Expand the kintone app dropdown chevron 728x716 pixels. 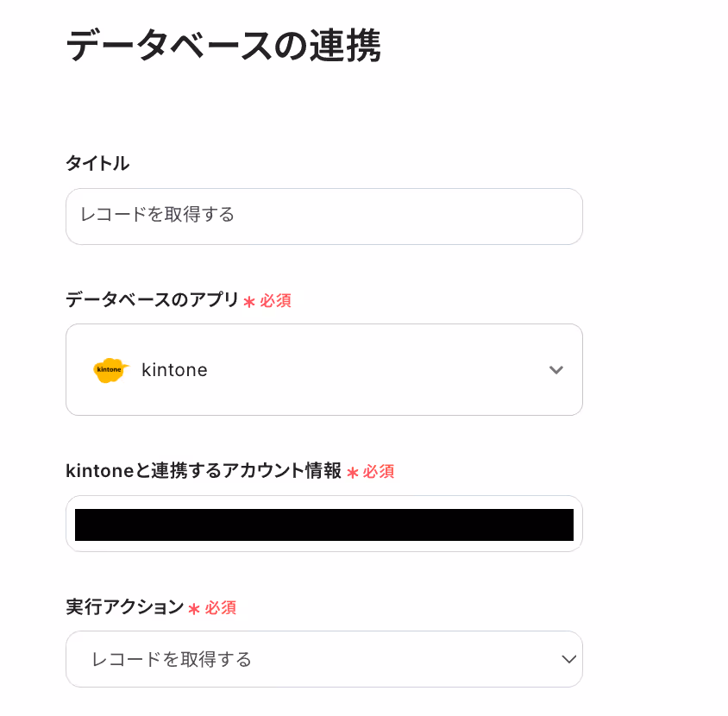pos(555,370)
